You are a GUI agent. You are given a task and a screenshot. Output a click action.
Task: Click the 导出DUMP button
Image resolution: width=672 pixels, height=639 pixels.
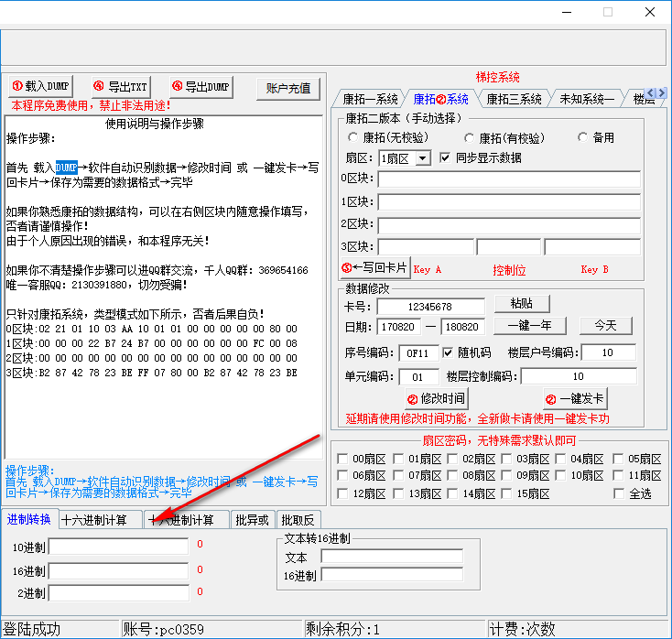point(201,87)
